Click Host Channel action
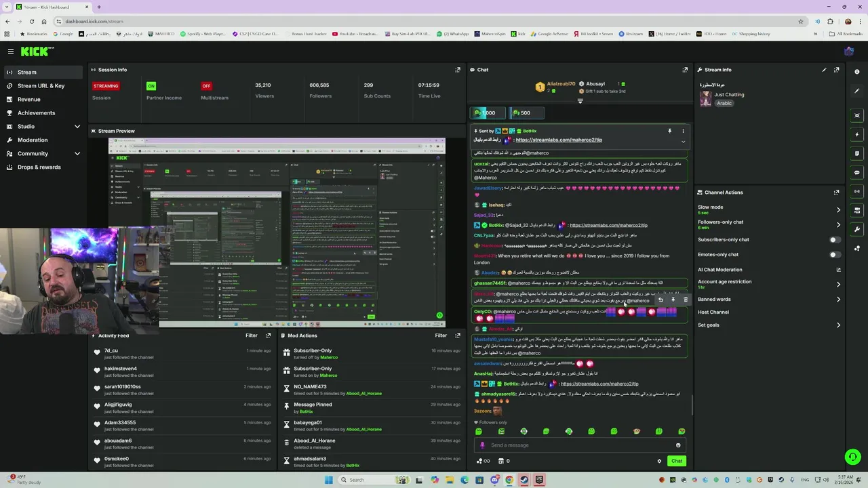The height and width of the screenshot is (488, 868). point(713,312)
